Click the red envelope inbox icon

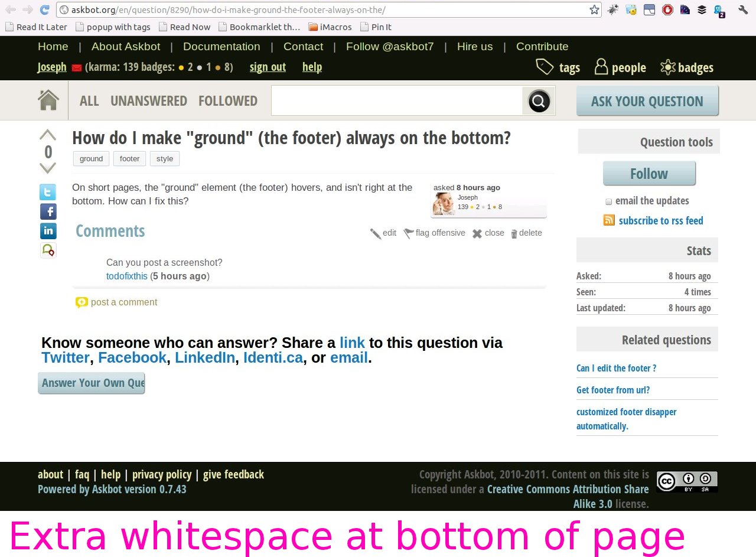(77, 67)
